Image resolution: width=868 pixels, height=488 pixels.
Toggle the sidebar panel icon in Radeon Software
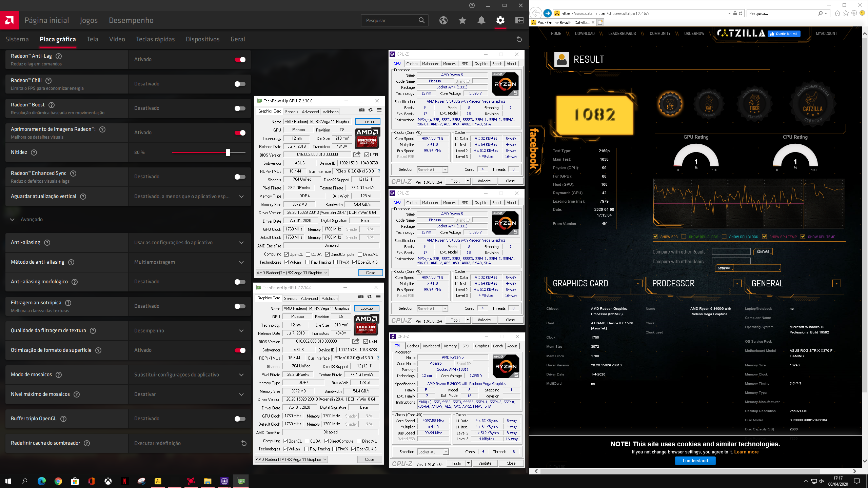click(x=519, y=20)
